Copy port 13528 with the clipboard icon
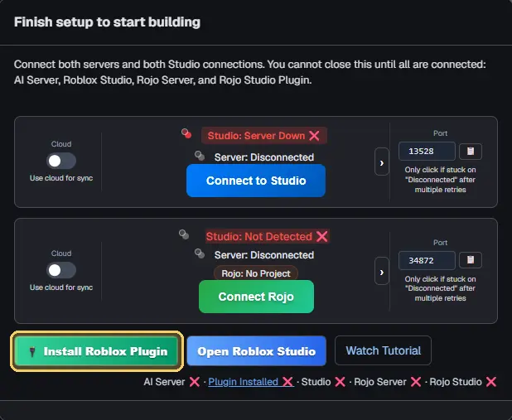Viewport: 512px width, 420px height. 471,152
